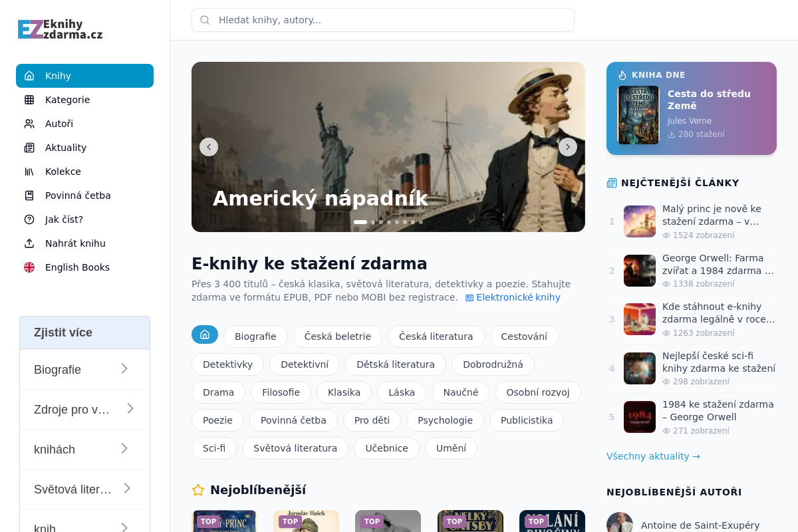Viewport: 798px width, 532px height.
Task: Show previous carousel slide
Action: (x=209, y=147)
